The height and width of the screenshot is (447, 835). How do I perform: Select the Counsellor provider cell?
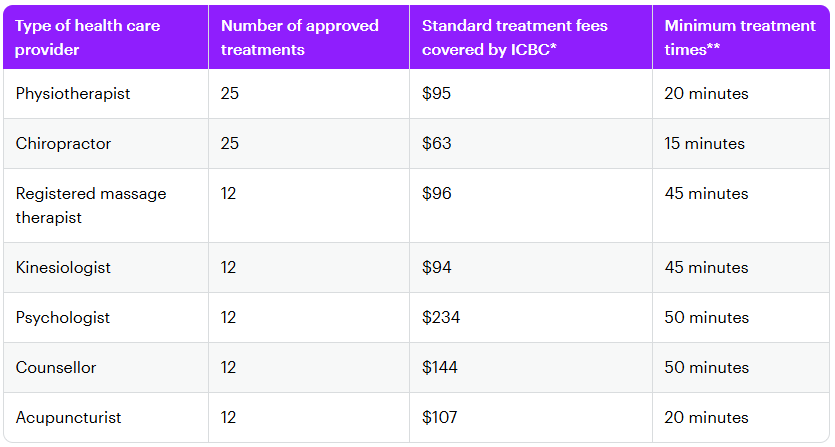pos(56,368)
